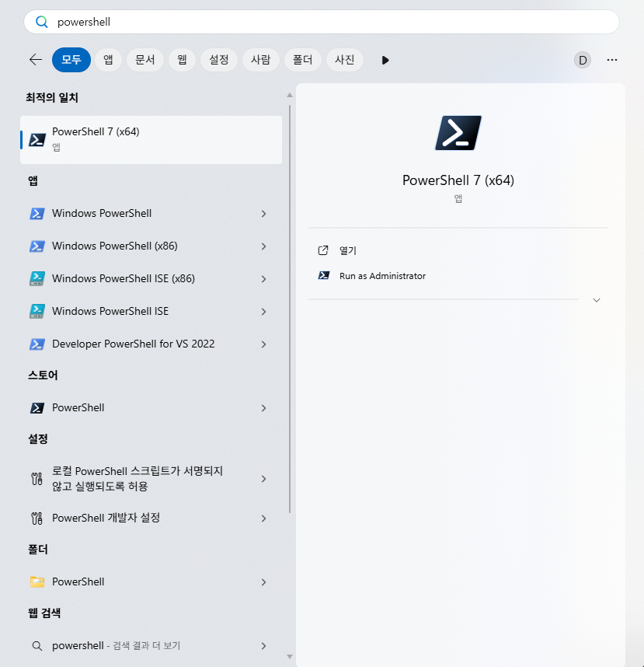Click the search magnifier icon
Image resolution: width=644 pixels, height=667 pixels.
[x=41, y=22]
